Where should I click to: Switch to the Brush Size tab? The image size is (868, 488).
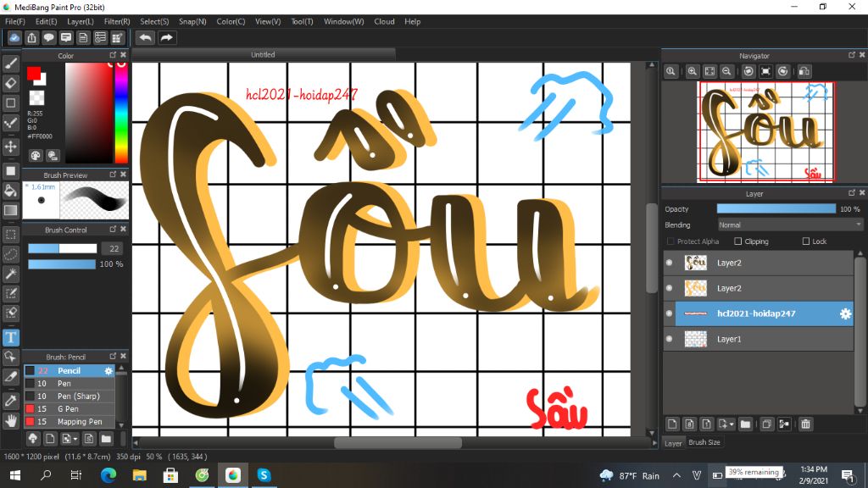click(704, 442)
